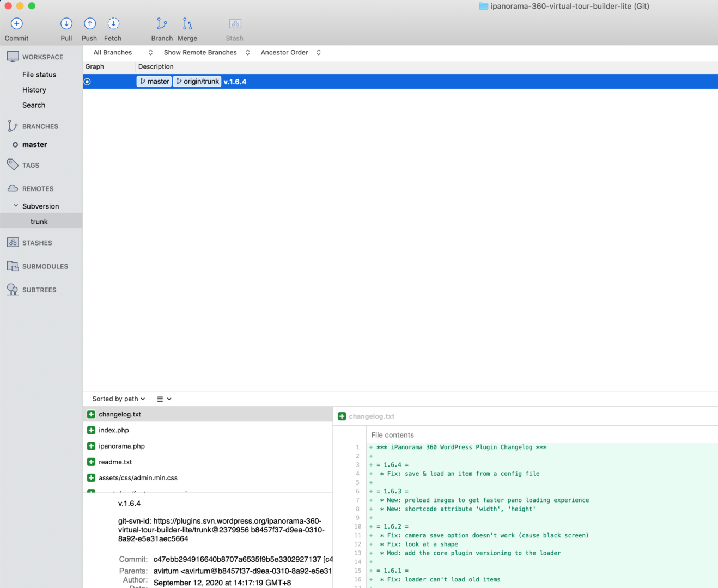Click the Commit toolbar icon
Image resolution: width=718 pixels, height=588 pixels.
[17, 23]
